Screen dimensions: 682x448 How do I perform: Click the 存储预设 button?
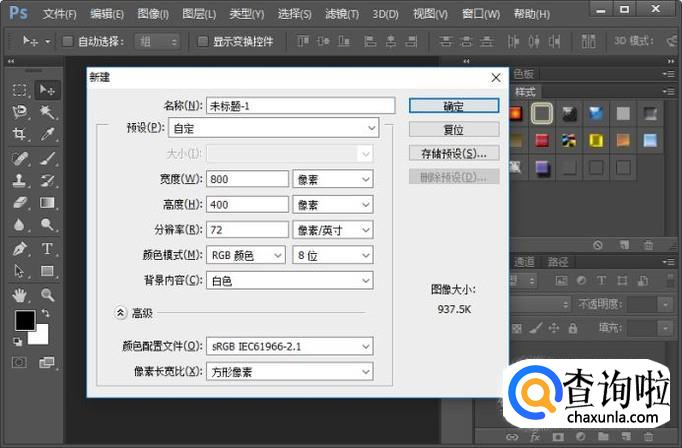pos(453,153)
